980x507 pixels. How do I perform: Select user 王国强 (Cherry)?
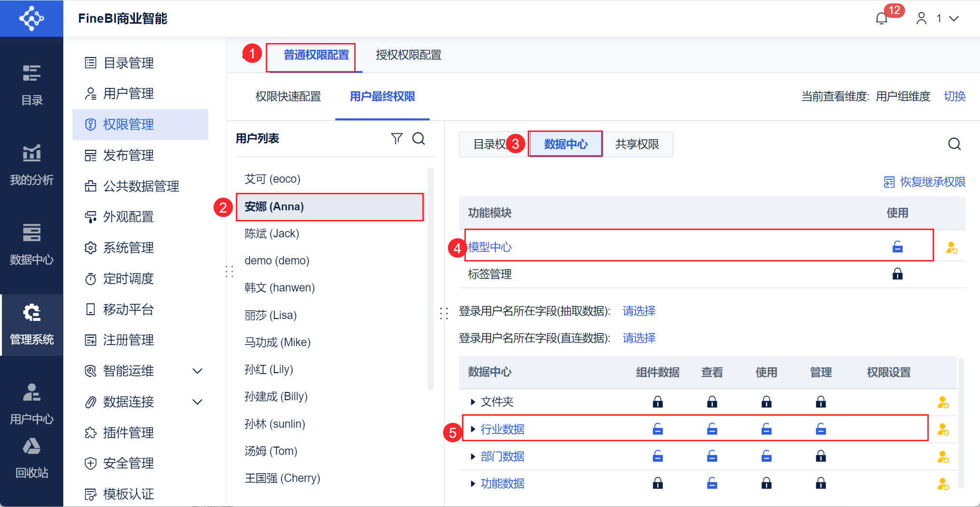point(330,478)
